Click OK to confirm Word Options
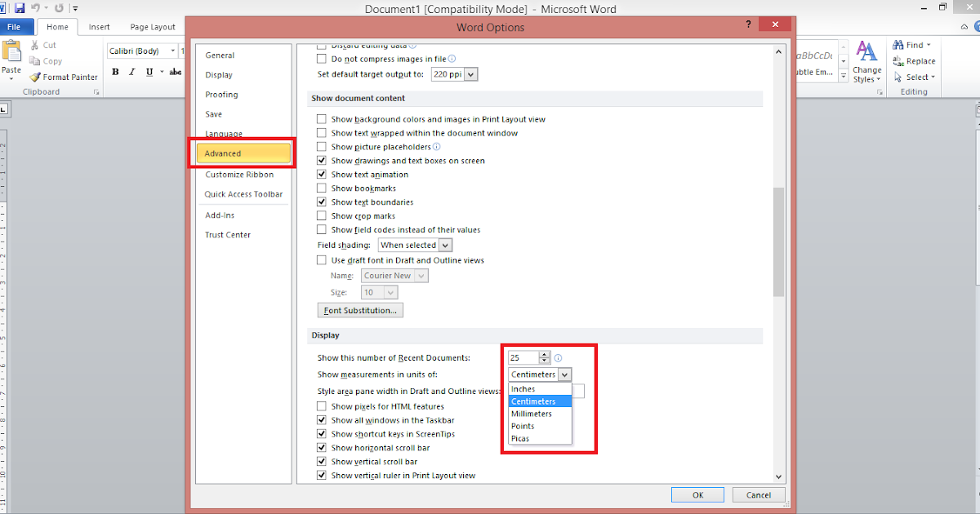 click(697, 495)
